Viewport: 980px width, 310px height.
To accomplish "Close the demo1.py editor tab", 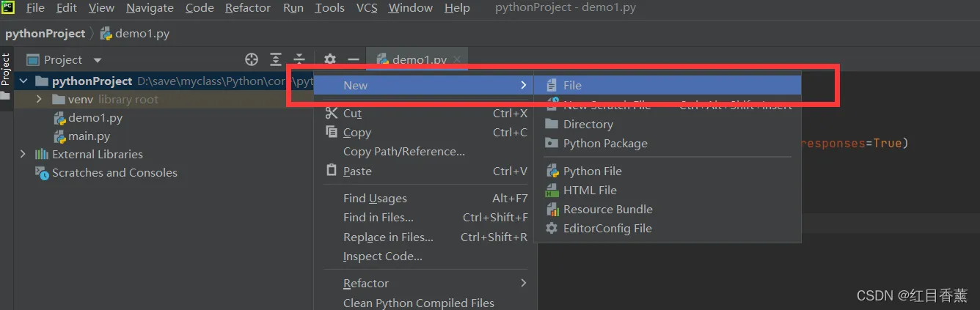I will [x=457, y=59].
